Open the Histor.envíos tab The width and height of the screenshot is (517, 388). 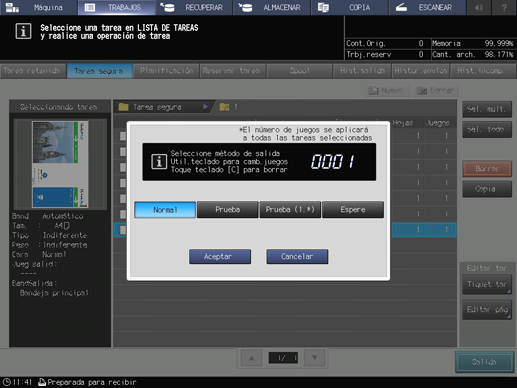421,71
